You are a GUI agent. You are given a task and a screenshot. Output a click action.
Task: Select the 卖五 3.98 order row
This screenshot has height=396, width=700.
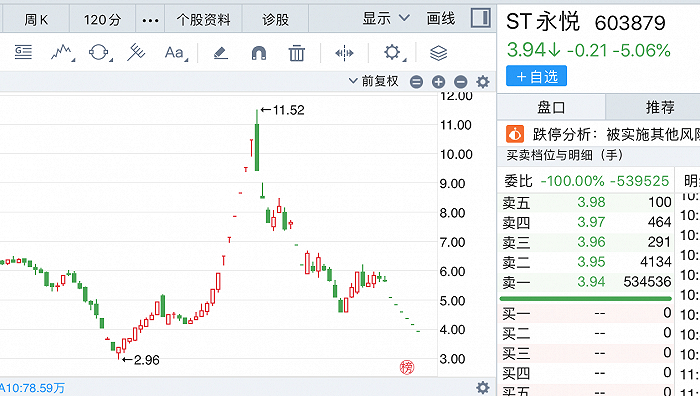point(586,202)
